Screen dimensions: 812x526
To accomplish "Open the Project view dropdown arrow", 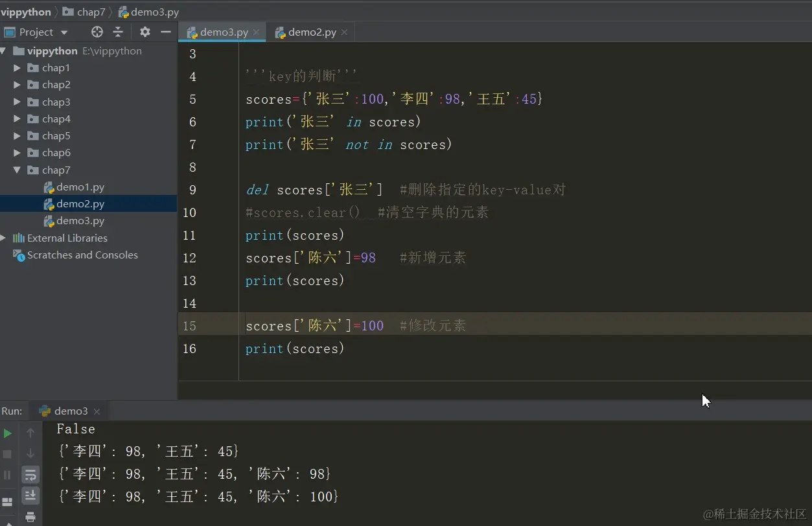I will click(x=64, y=32).
